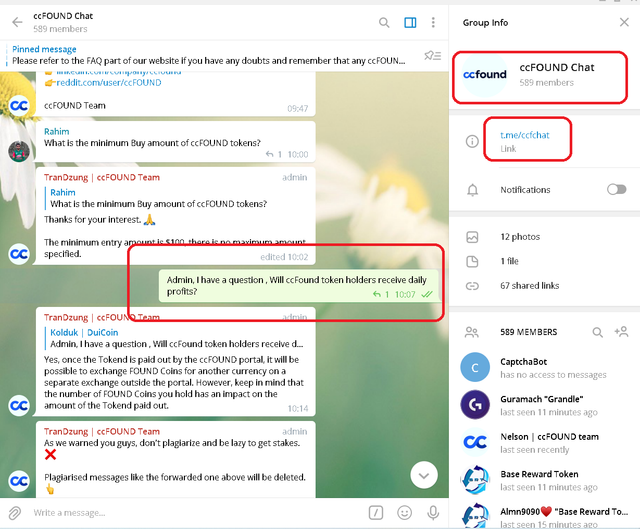Click the members group icon next to 589 MEMBERS

472,332
